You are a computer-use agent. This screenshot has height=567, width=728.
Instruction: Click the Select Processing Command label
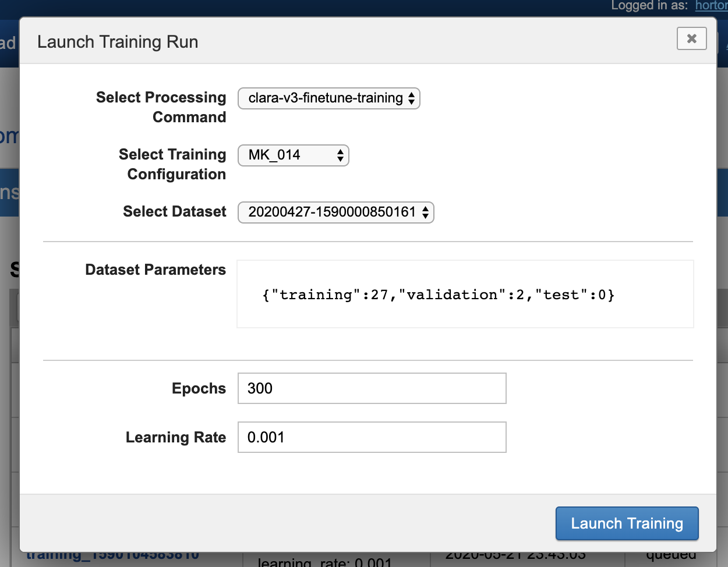point(161,107)
